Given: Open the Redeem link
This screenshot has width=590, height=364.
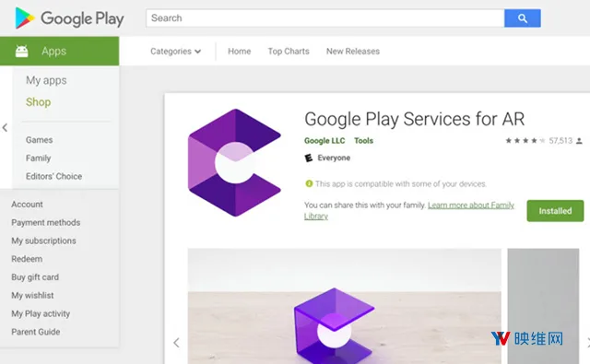Looking at the screenshot, I should 27,259.
